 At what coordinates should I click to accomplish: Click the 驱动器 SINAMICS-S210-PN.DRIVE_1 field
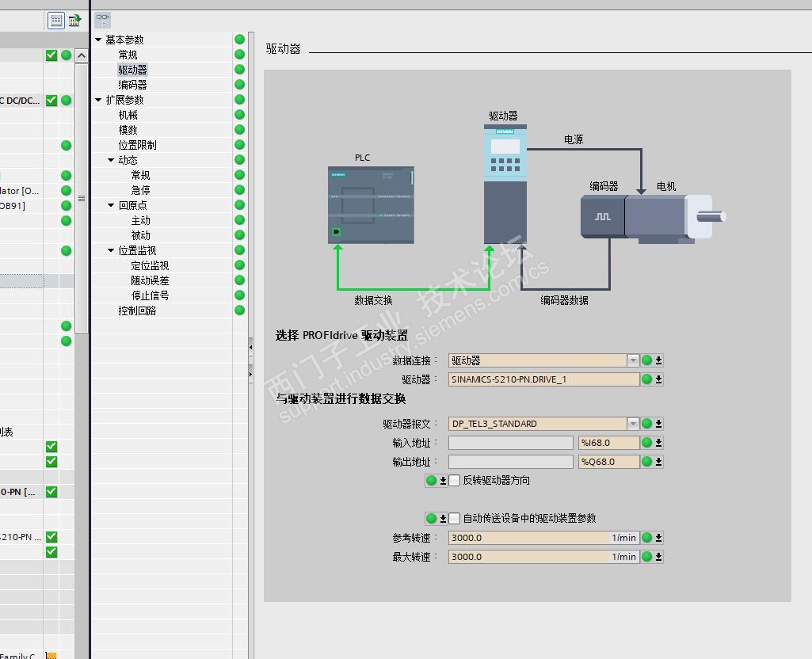tap(543, 379)
